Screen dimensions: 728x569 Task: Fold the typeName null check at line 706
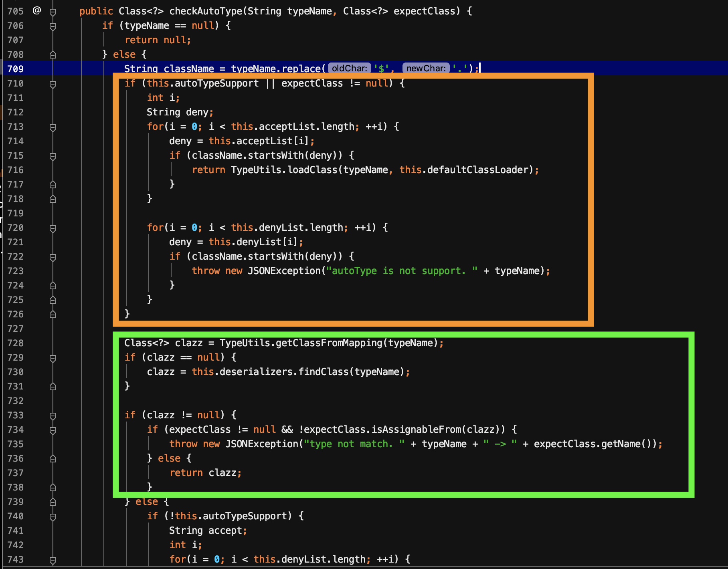coord(53,26)
